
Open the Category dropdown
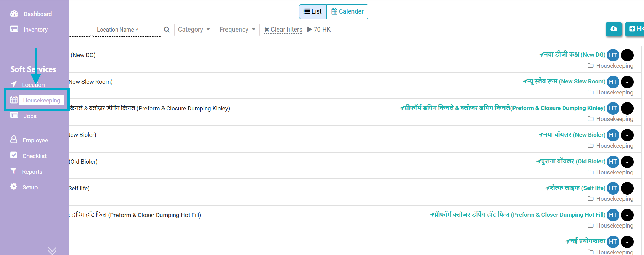[x=194, y=30]
